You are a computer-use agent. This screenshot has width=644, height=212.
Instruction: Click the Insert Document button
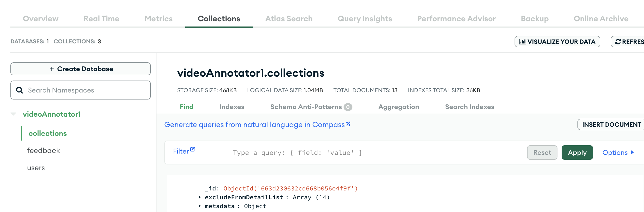611,124
